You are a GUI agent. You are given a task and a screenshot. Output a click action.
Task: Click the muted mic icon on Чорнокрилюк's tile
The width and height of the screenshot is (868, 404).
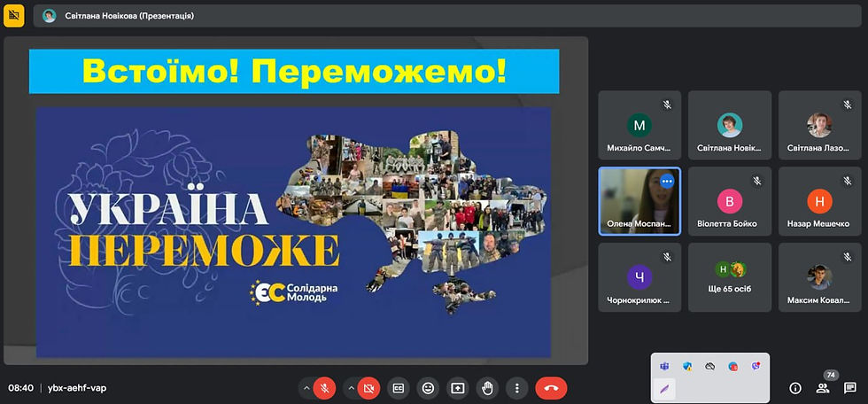click(667, 257)
